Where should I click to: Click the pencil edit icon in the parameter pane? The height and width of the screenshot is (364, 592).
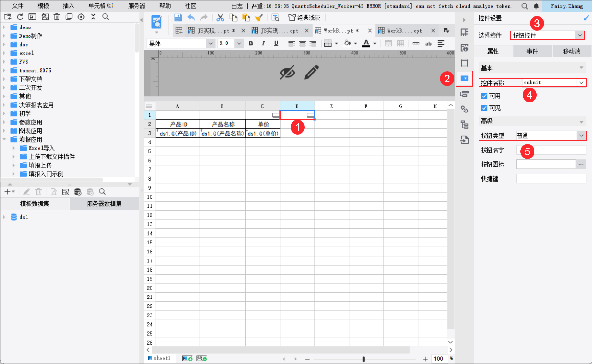point(311,72)
